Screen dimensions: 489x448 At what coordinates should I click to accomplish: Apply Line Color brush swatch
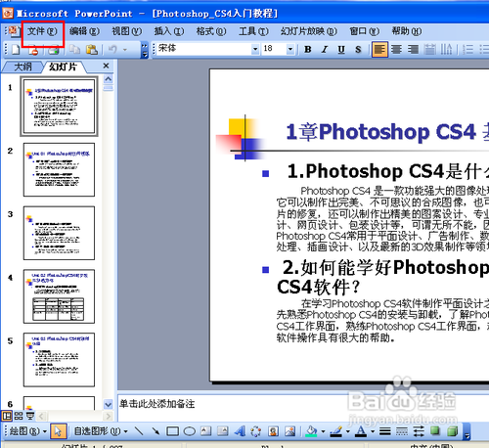[x=336, y=431]
